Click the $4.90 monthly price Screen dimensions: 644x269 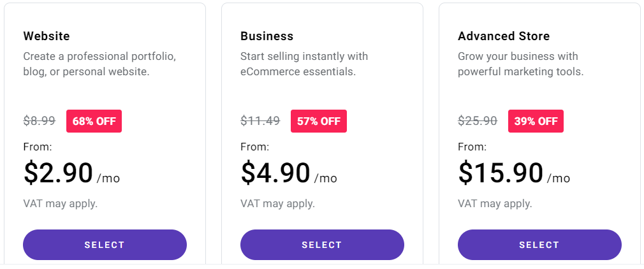(x=275, y=173)
